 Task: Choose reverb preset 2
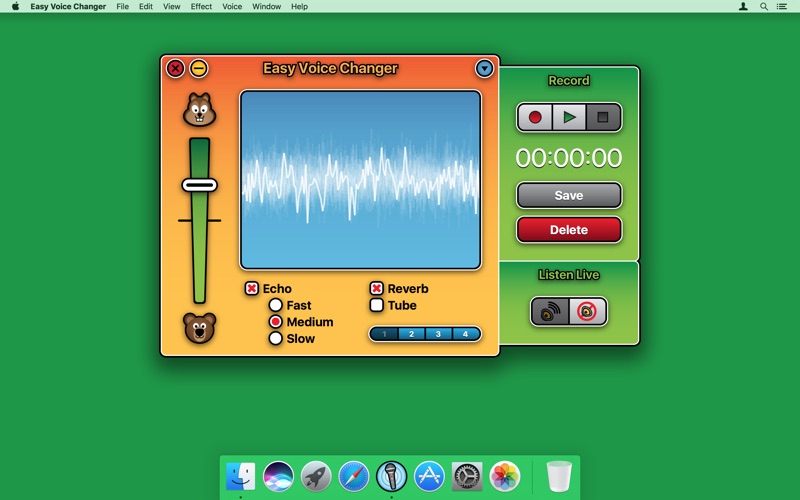(411, 334)
